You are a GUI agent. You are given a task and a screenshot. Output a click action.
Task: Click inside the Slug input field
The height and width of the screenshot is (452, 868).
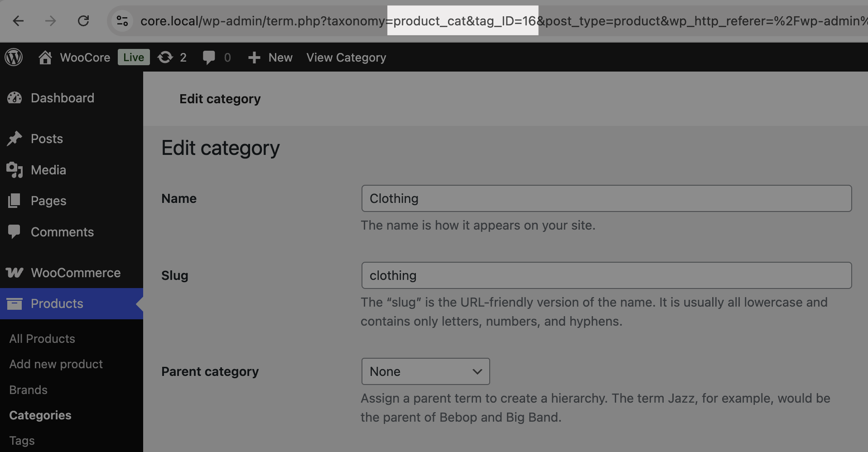pos(606,275)
